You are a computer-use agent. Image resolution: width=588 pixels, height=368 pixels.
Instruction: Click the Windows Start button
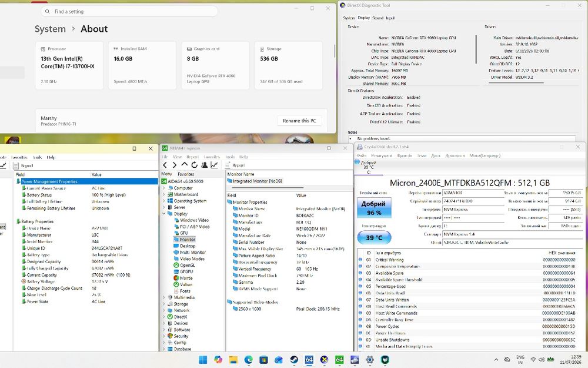click(203, 360)
